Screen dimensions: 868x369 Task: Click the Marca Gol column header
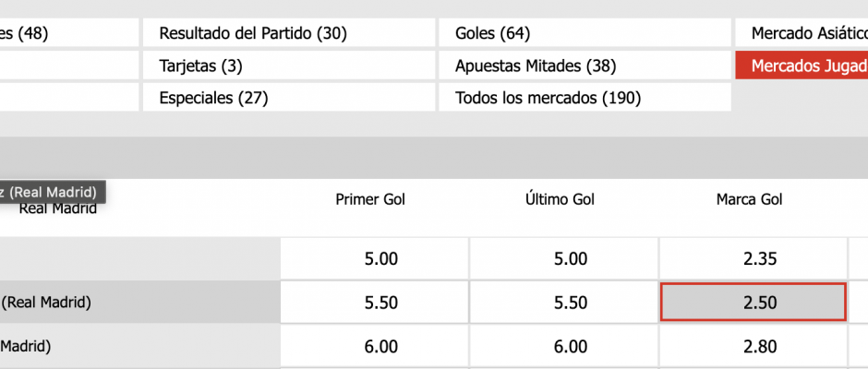[749, 198]
